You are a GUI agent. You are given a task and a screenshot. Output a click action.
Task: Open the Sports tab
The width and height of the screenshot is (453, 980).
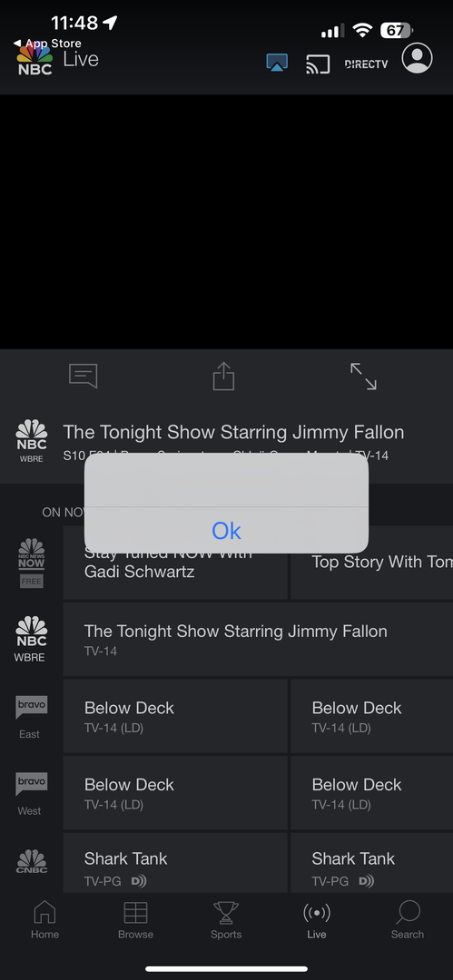point(226,920)
